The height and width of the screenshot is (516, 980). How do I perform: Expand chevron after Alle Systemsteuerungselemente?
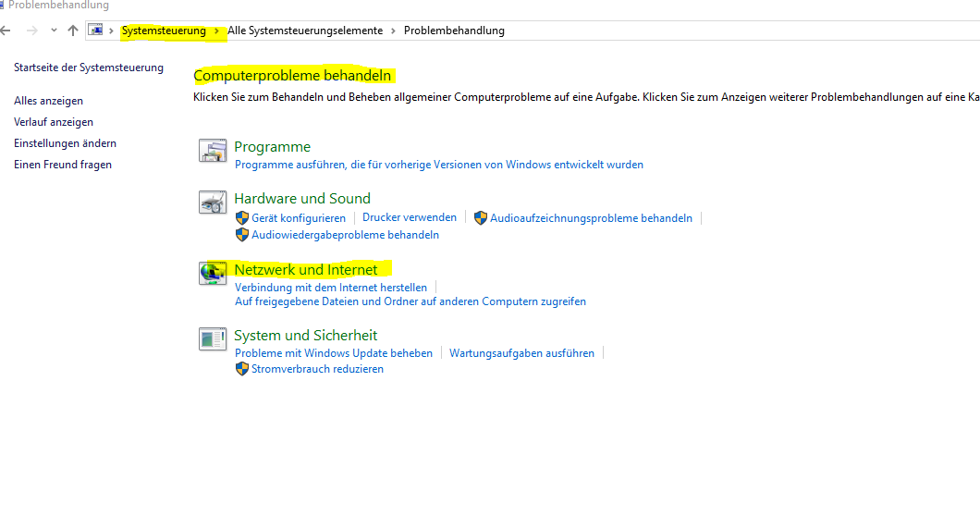(393, 31)
